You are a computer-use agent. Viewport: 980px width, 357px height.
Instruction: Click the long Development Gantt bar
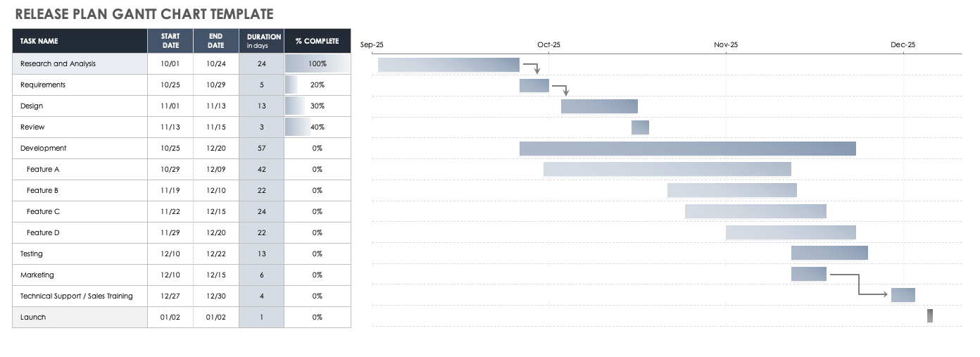[687, 149]
